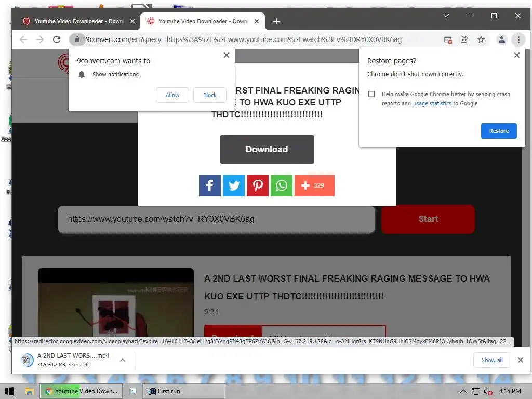Block 9convert.com notifications

point(210,95)
